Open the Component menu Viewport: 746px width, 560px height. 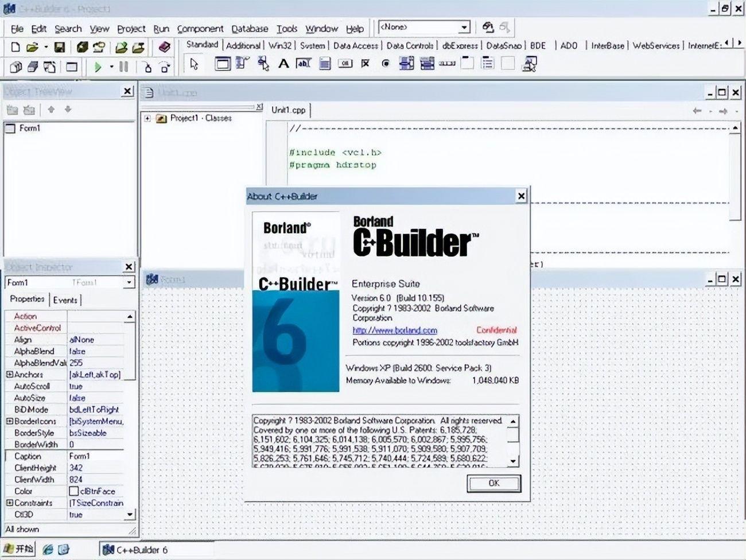click(x=200, y=29)
